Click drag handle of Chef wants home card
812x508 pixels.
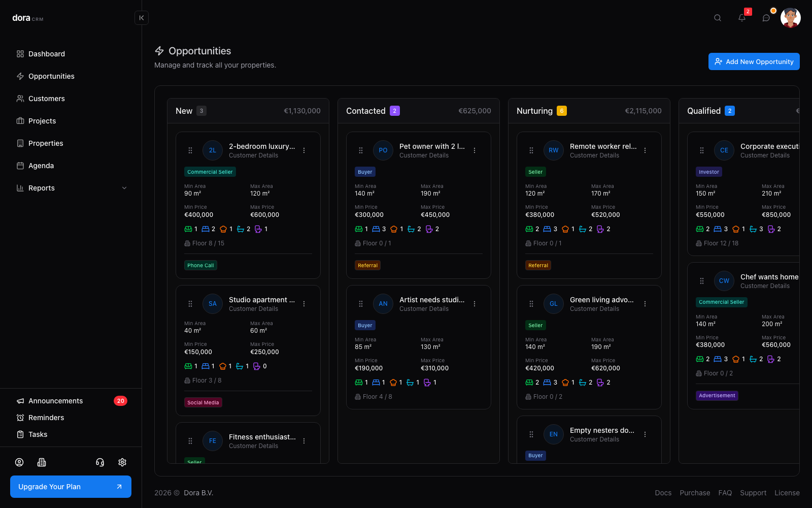tap(702, 281)
